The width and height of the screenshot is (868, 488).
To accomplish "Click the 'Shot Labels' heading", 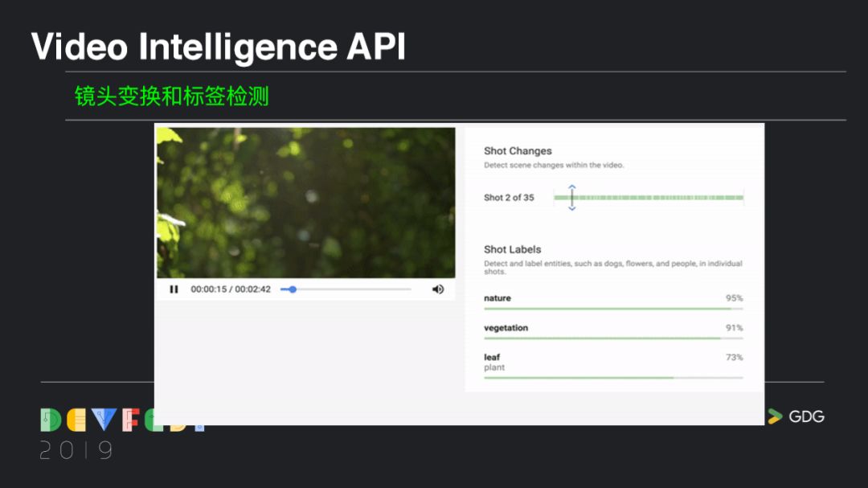I will [x=513, y=250].
